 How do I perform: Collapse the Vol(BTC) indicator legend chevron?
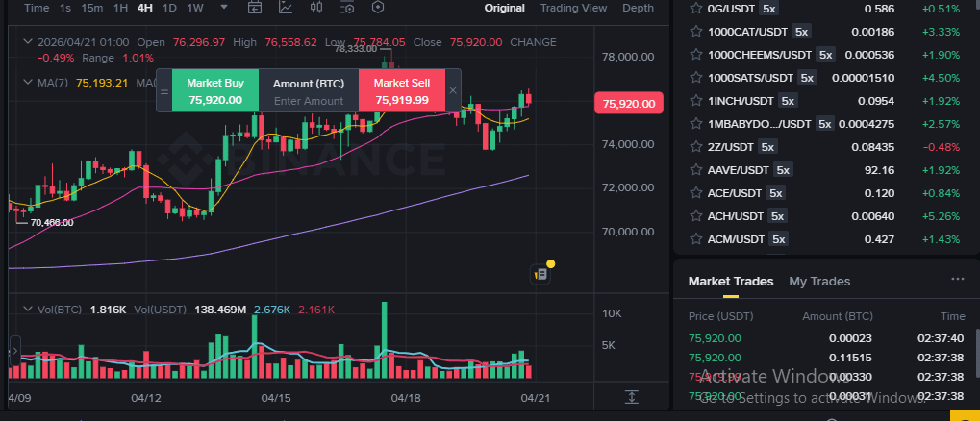(x=28, y=310)
